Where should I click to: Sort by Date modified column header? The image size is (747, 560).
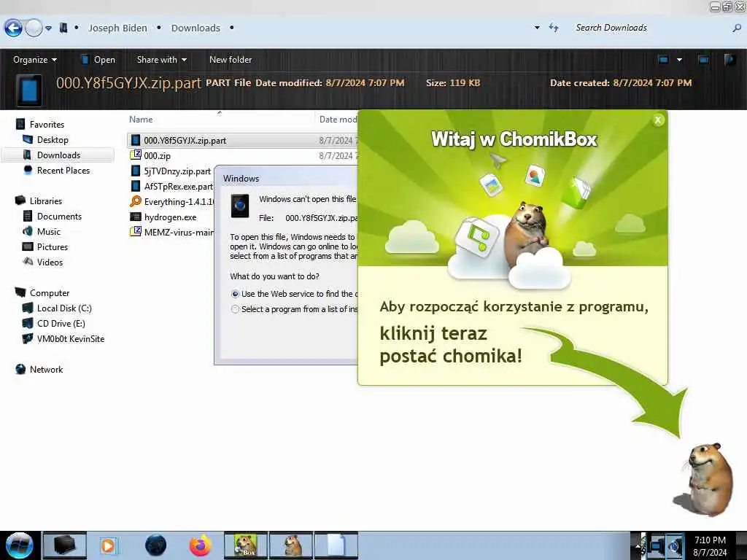click(x=338, y=120)
